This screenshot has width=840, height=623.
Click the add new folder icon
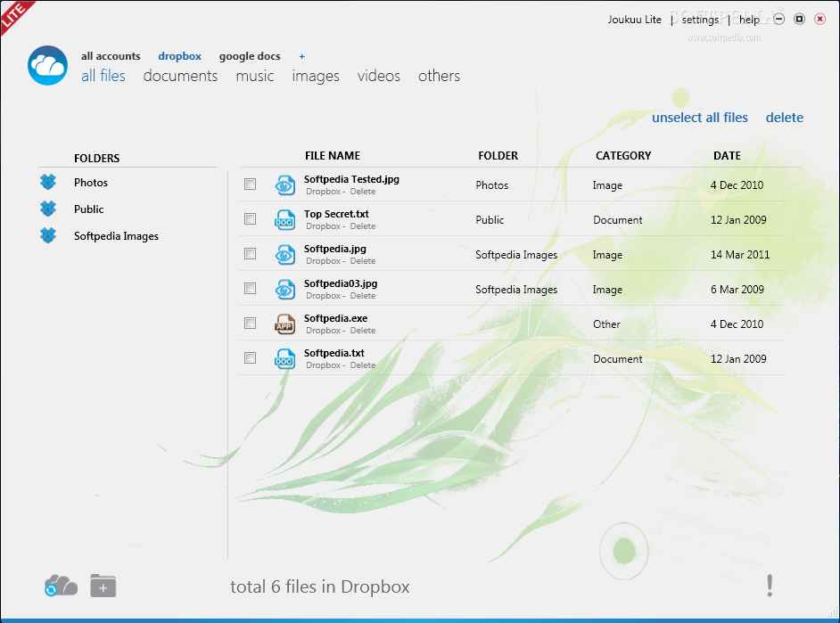tap(103, 586)
